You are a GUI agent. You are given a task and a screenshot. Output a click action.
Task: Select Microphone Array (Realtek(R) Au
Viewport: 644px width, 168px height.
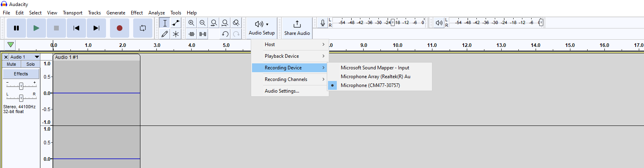pyautogui.click(x=380, y=77)
